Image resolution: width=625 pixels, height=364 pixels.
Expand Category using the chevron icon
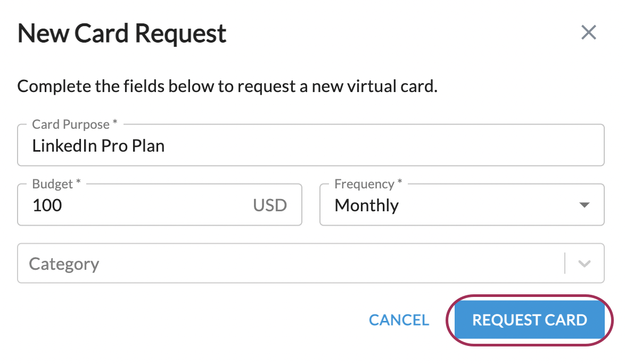pyautogui.click(x=585, y=264)
